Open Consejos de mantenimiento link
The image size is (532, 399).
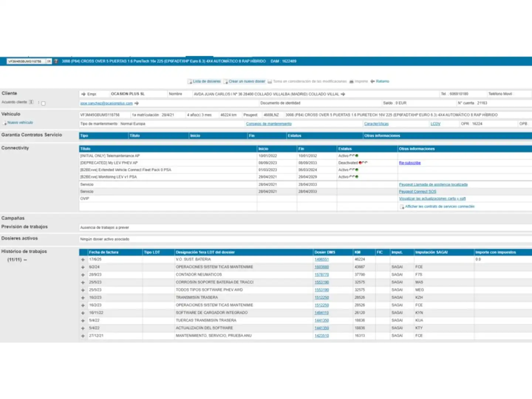[x=269, y=124]
